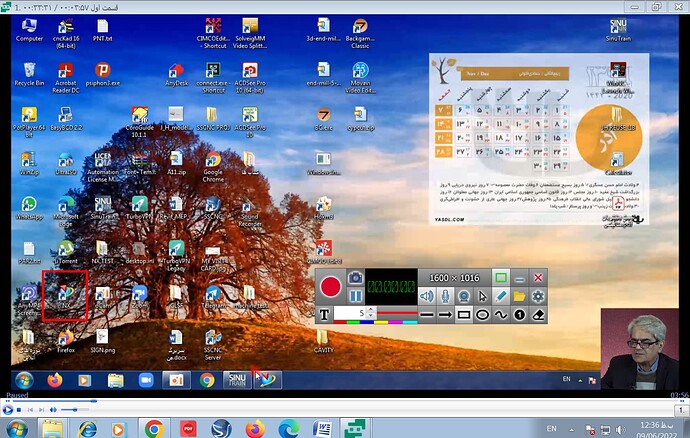Click the NX desktop shortcut
This screenshot has width=690, height=438.
pyautogui.click(x=66, y=296)
